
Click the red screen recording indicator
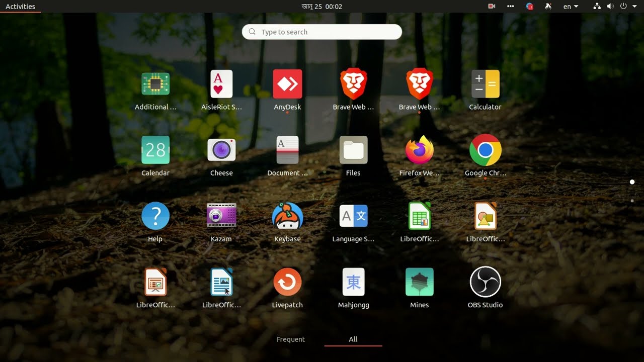[492, 7]
